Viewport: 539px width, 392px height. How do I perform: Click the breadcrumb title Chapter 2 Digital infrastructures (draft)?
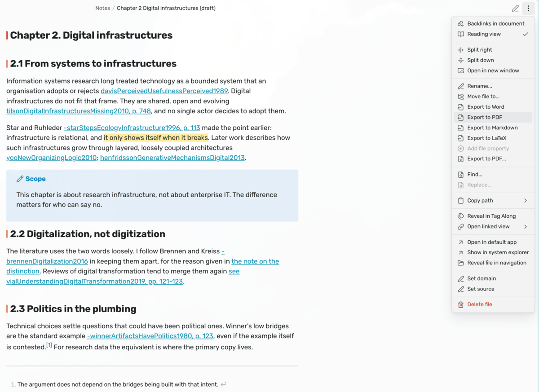166,8
